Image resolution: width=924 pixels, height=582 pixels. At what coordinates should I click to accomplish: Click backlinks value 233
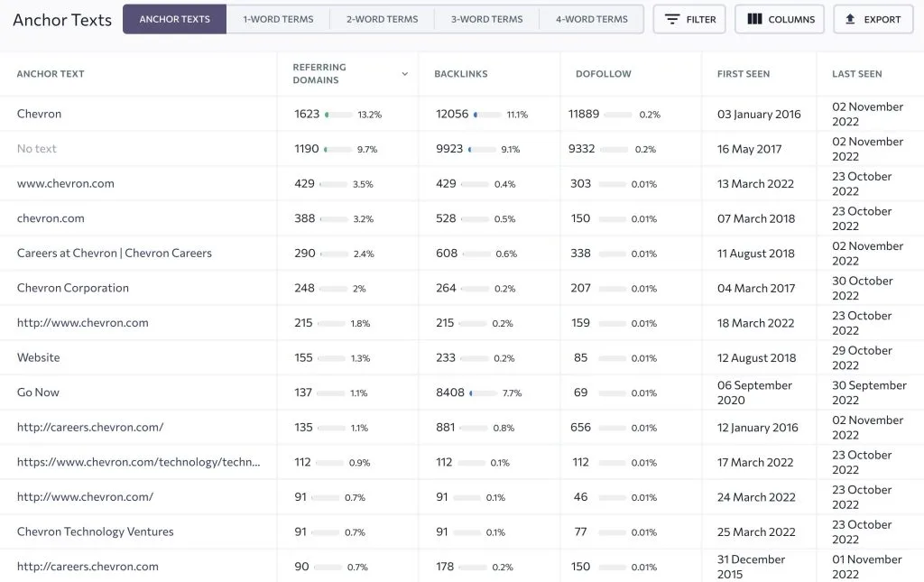[x=446, y=357]
